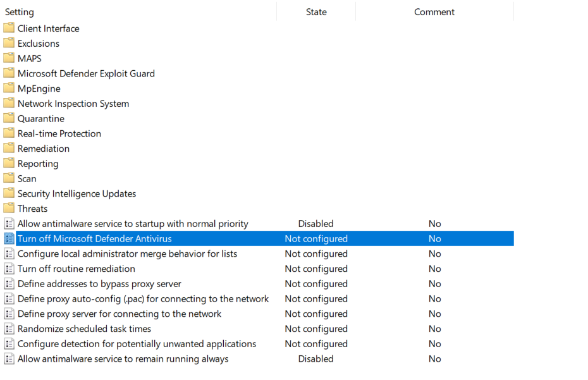Click the State column header
The image size is (588, 380).
coord(315,11)
